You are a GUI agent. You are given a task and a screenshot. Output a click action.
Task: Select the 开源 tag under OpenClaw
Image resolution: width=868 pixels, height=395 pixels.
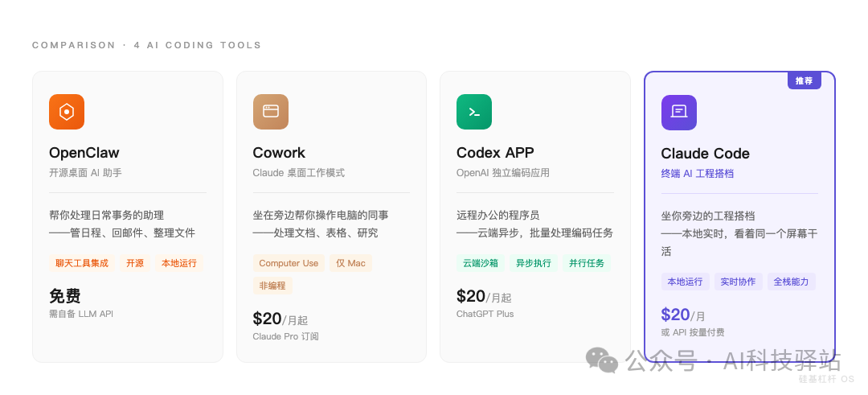point(135,263)
